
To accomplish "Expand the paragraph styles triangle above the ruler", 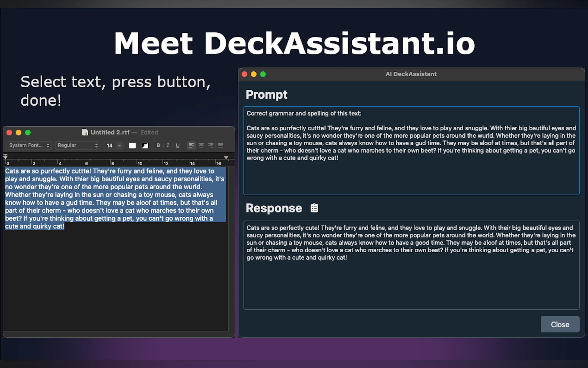I will [226, 157].
